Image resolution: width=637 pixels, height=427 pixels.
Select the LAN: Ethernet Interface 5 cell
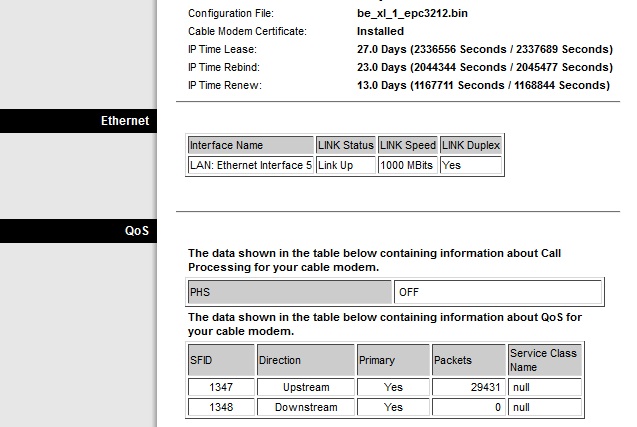(251, 165)
